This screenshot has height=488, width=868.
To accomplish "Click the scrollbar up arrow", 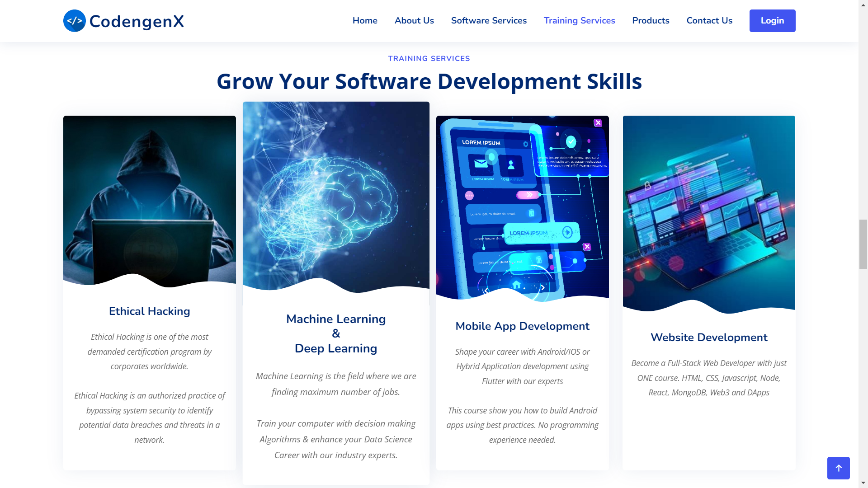I will (x=863, y=4).
